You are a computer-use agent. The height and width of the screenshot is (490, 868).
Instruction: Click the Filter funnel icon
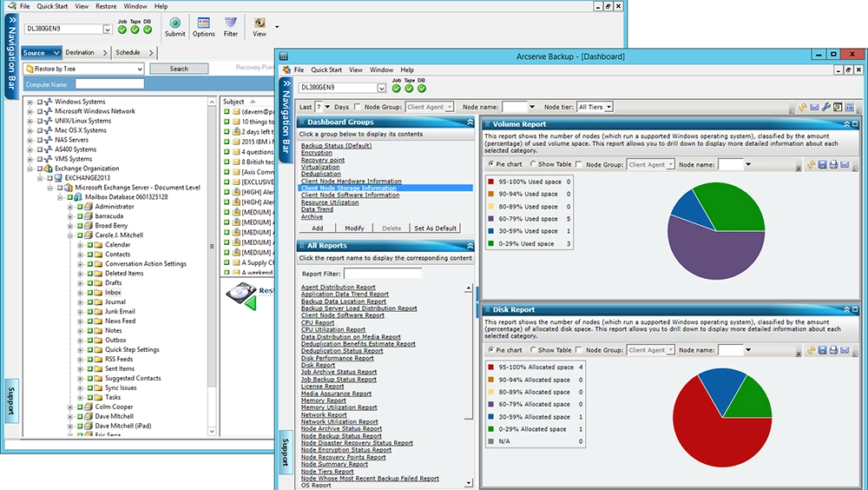230,23
